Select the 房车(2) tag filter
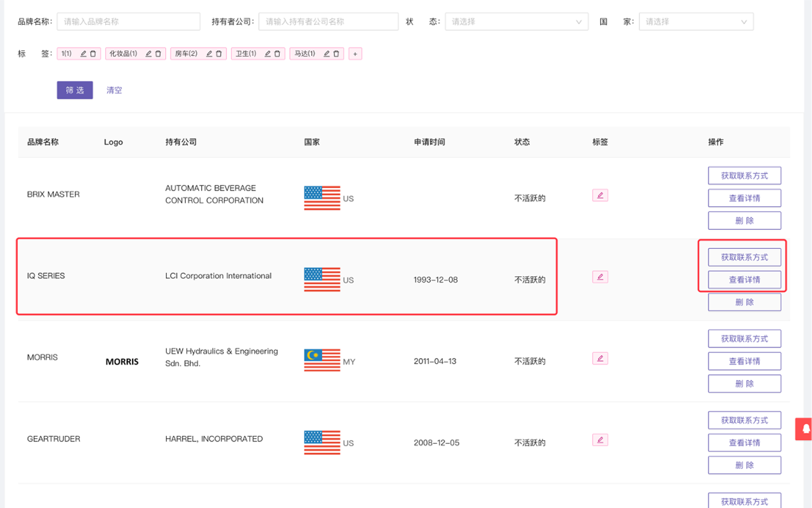This screenshot has height=508, width=812. point(186,54)
